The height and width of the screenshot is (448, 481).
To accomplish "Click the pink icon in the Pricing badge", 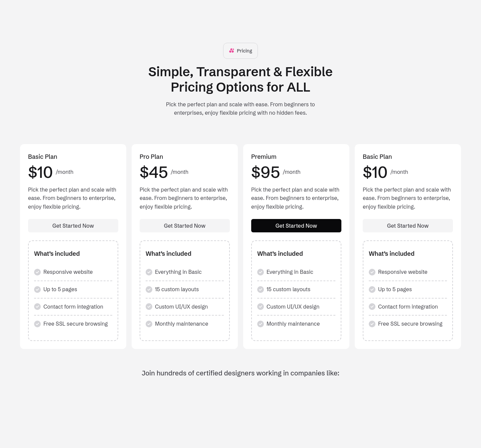I will [231, 50].
